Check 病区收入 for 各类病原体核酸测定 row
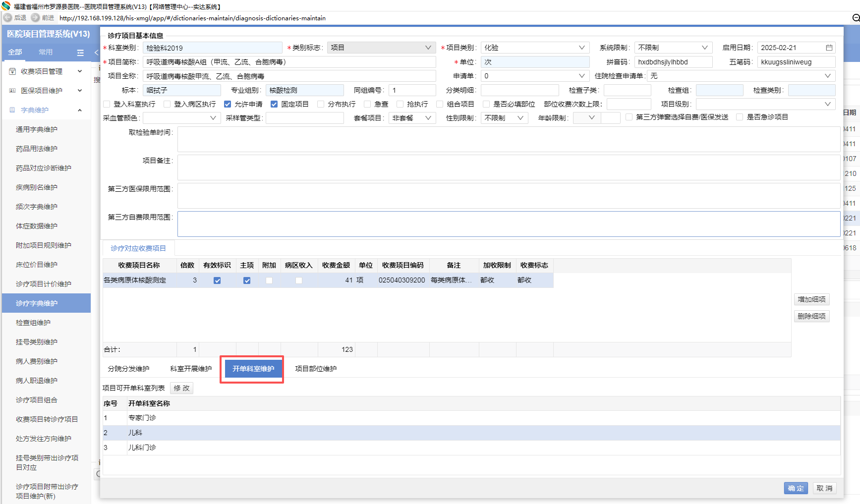 point(299,280)
